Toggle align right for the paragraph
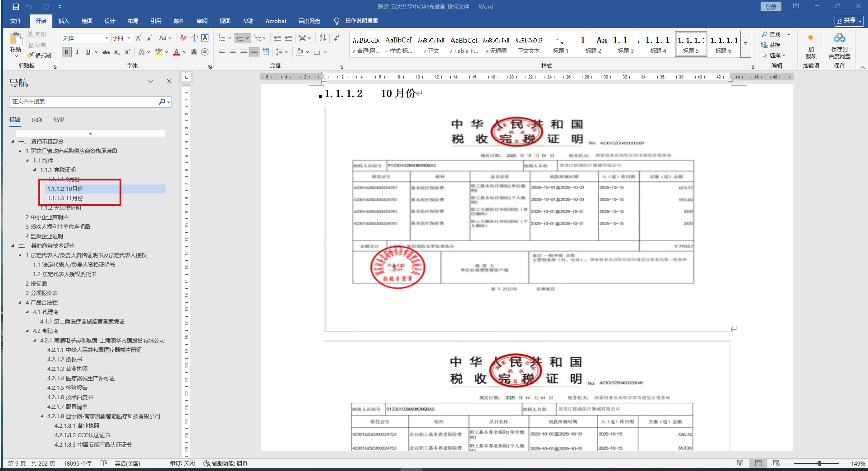 pyautogui.click(x=244, y=52)
